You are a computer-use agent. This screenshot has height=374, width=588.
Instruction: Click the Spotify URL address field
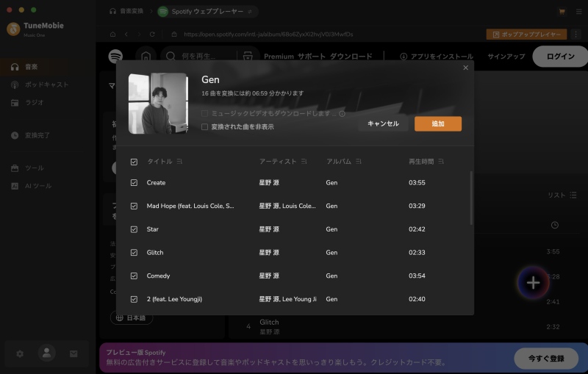point(268,34)
